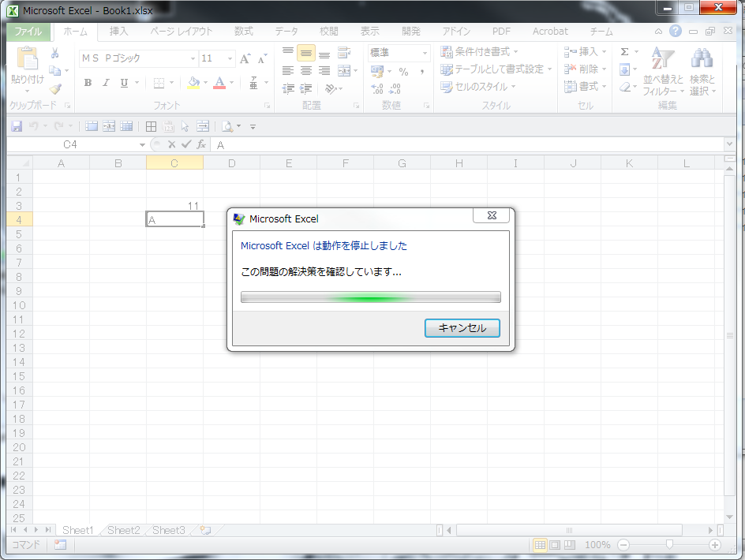The width and height of the screenshot is (745, 560).
Task: Toggle bold formatting
Action: (x=88, y=83)
